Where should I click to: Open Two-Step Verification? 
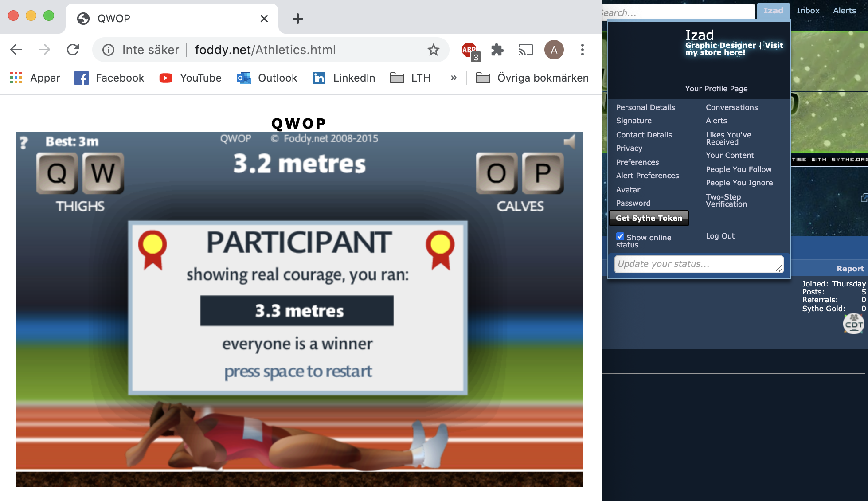726,200
